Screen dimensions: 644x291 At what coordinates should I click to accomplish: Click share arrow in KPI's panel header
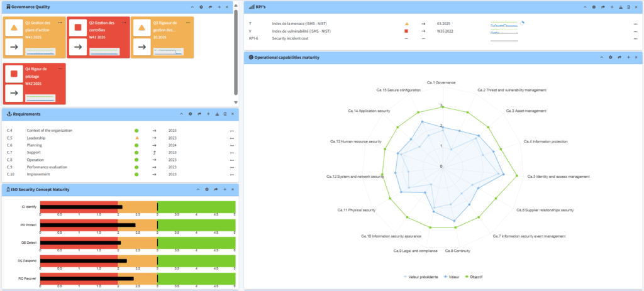(602, 7)
